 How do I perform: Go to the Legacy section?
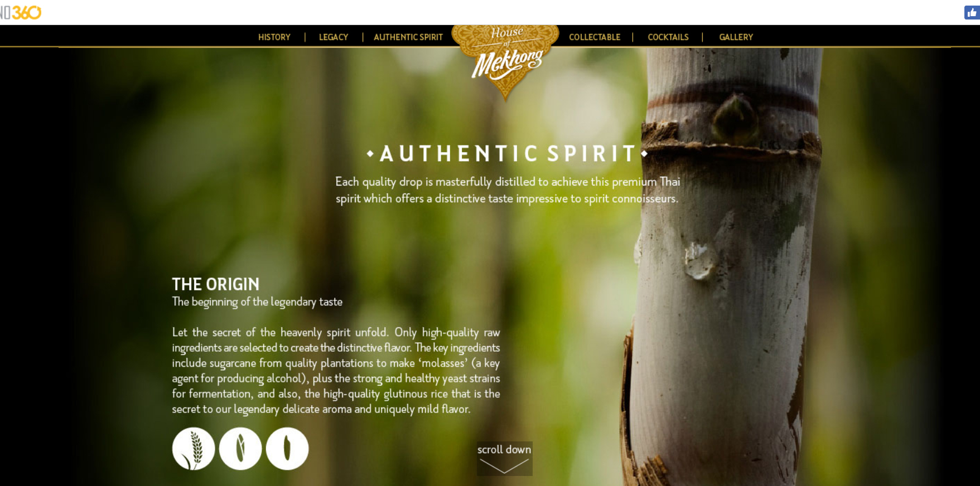(x=334, y=37)
